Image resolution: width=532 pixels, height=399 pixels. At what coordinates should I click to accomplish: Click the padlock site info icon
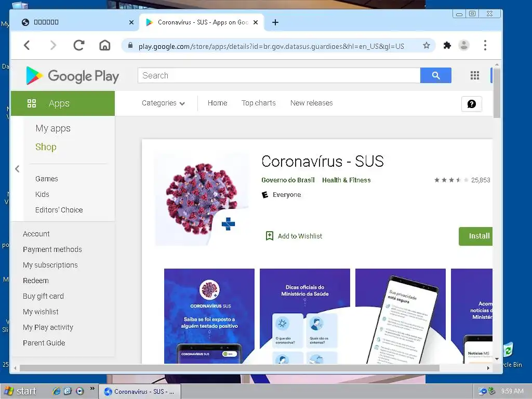tap(130, 46)
